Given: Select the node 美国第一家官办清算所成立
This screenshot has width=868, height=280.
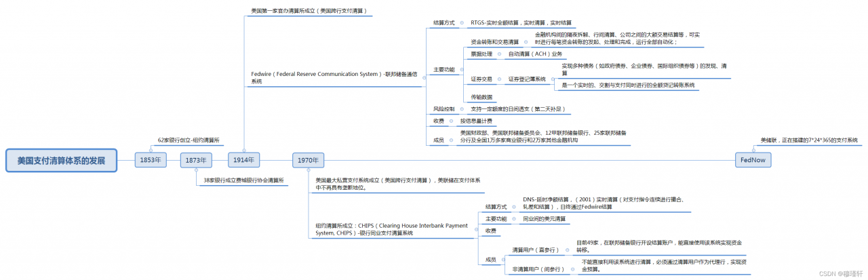Looking at the screenshot, I should (x=311, y=11).
